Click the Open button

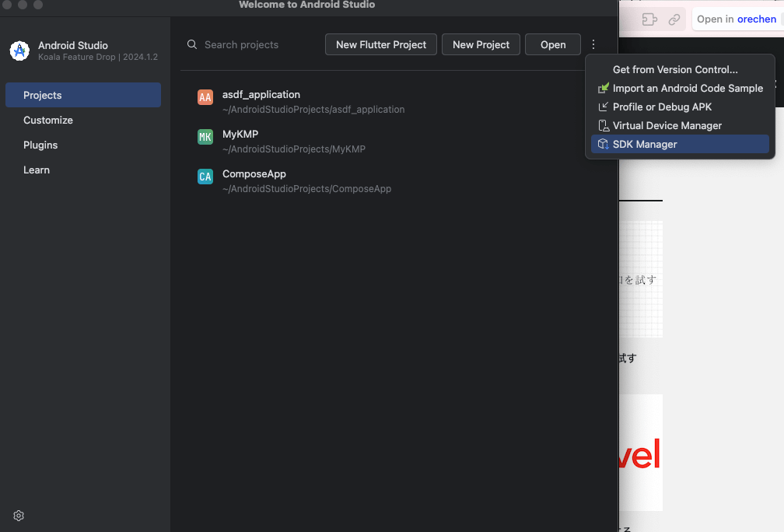coord(553,44)
